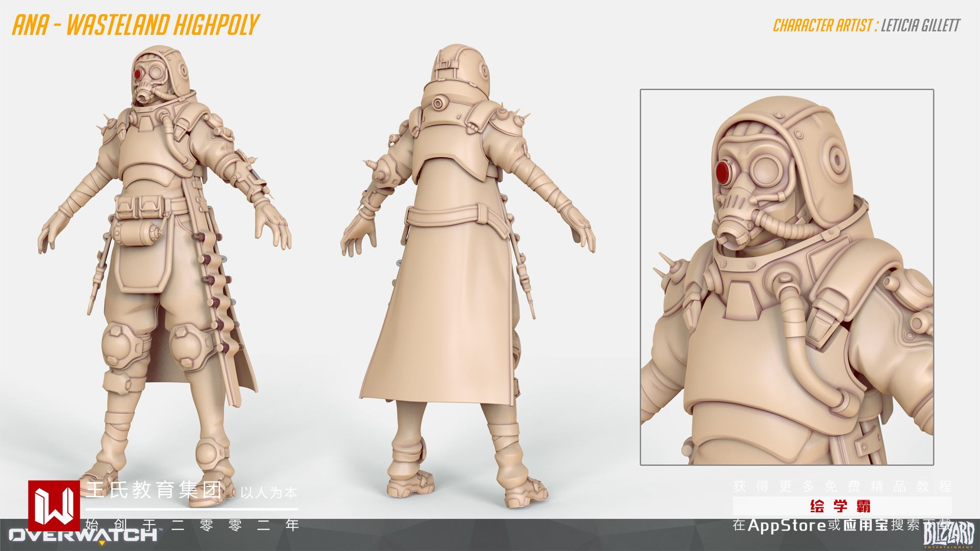Click the Ana - Wasteland Highpoly title

135,26
